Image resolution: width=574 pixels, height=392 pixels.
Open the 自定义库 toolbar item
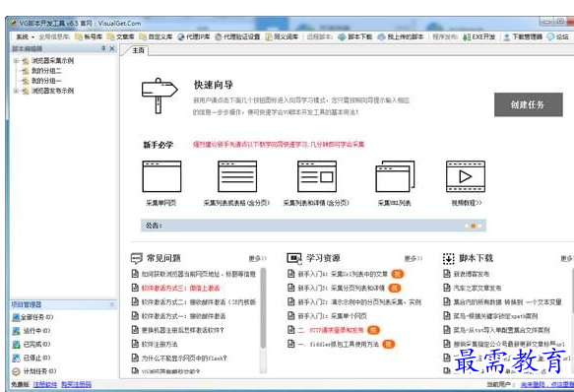[156, 36]
